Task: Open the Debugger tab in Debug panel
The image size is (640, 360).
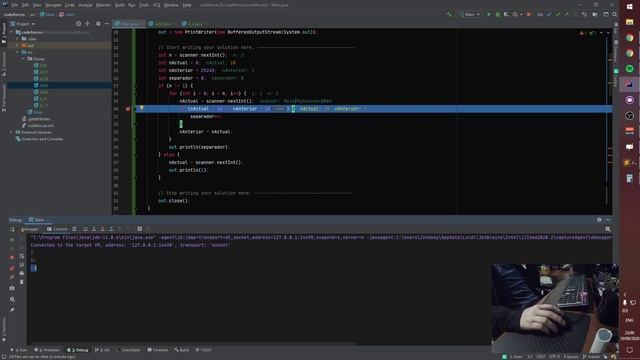Action: [30, 229]
